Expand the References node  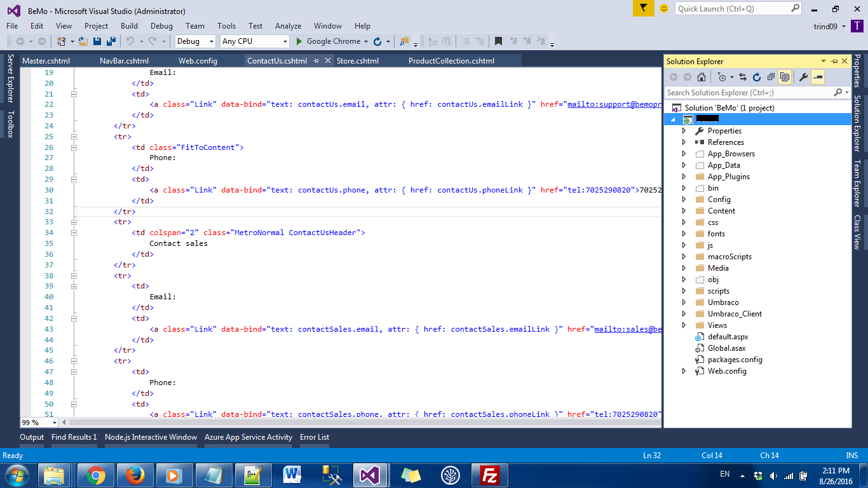click(684, 142)
